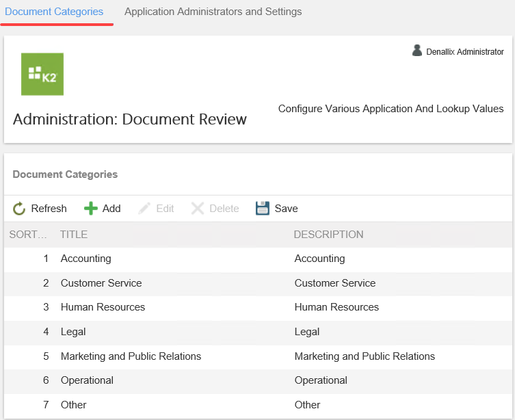
Task: Sort by the TITLE column header
Action: pos(74,235)
